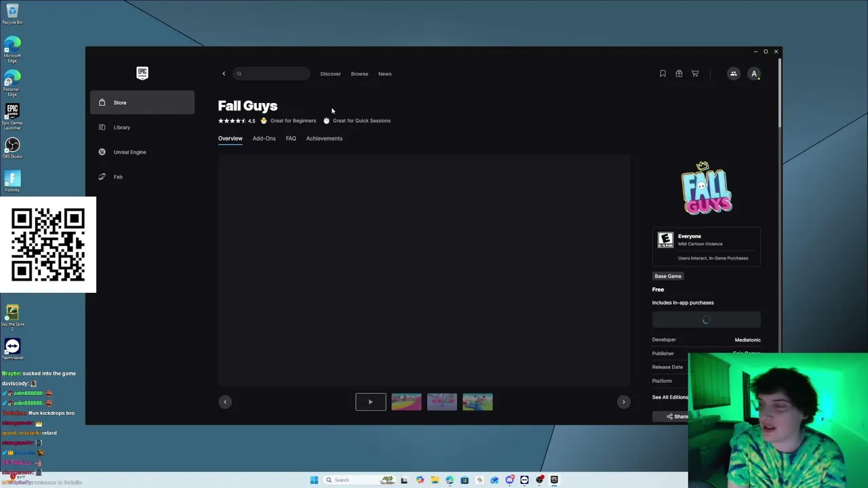
Task: Open the friends list icon
Action: 734,74
